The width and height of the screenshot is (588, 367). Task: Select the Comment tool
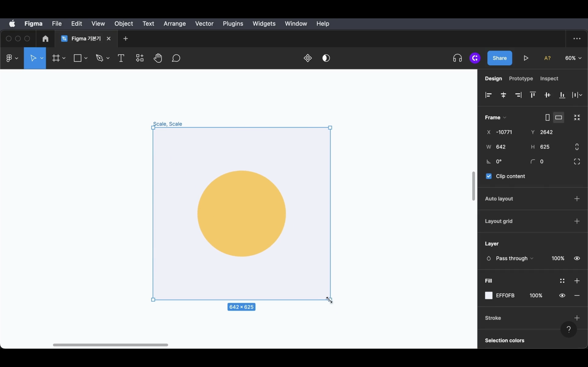[x=176, y=58]
